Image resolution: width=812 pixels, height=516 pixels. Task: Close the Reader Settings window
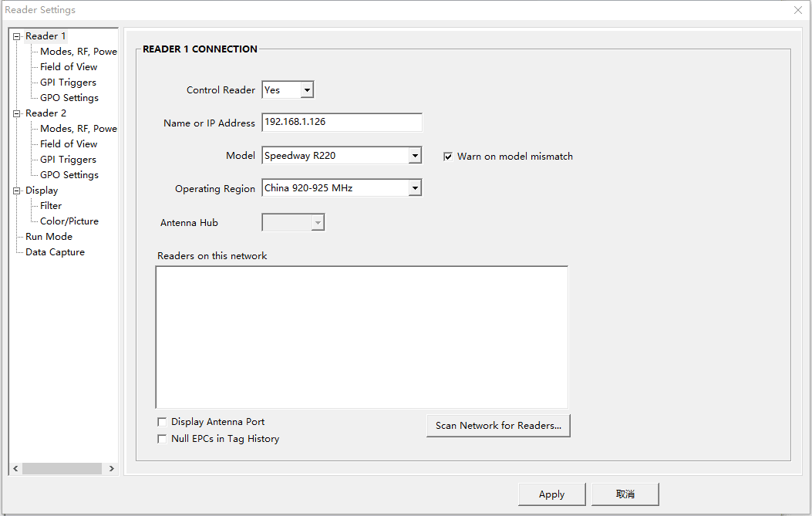[x=798, y=10]
